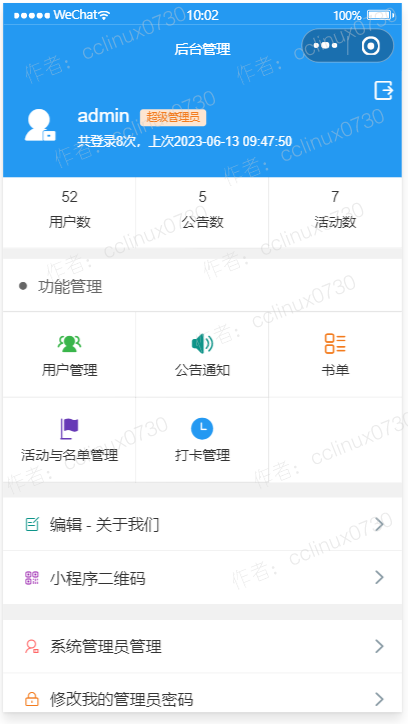Open 打卡管理 blue clock icon

pos(202,428)
